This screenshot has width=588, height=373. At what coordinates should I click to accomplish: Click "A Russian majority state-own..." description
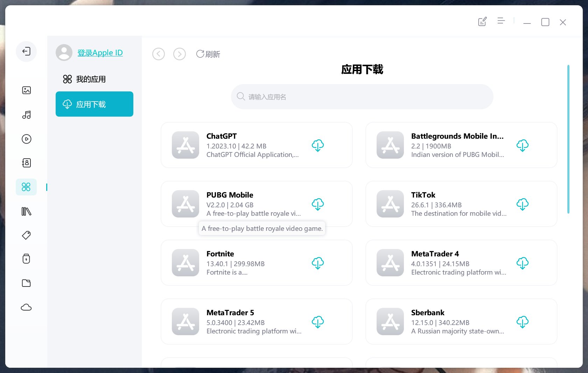point(458,331)
